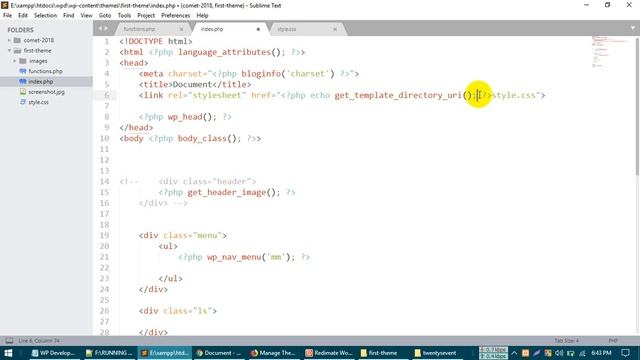Open the Tab Size: 4 selector

[567, 340]
